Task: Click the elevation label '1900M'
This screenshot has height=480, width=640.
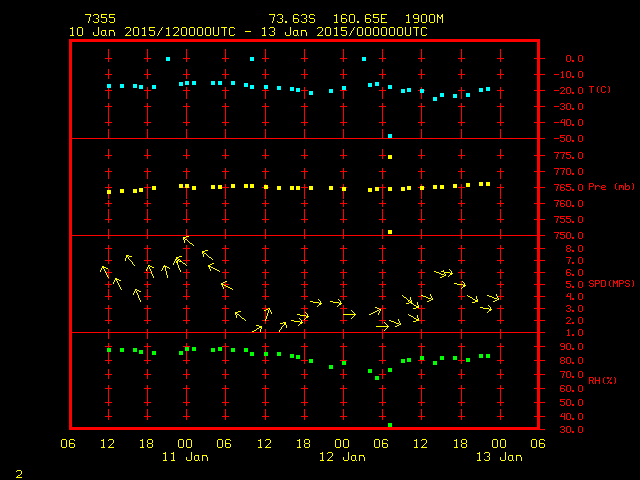Action: (424, 19)
